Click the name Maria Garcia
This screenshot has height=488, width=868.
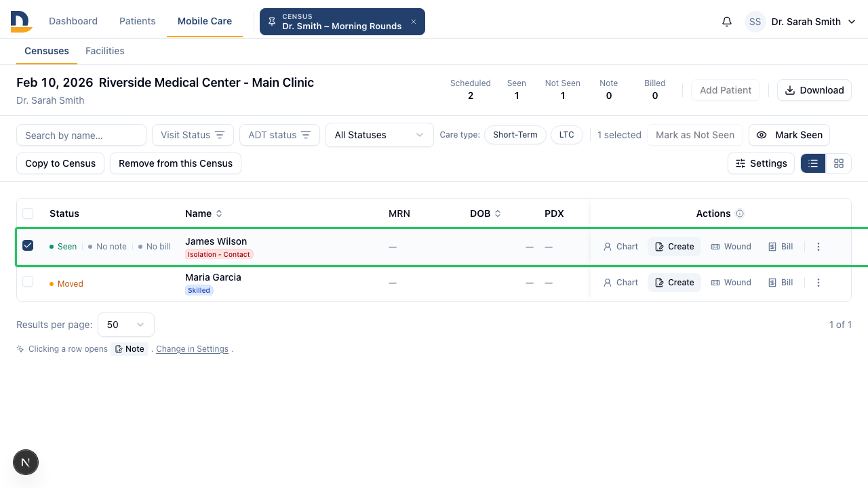coord(213,277)
